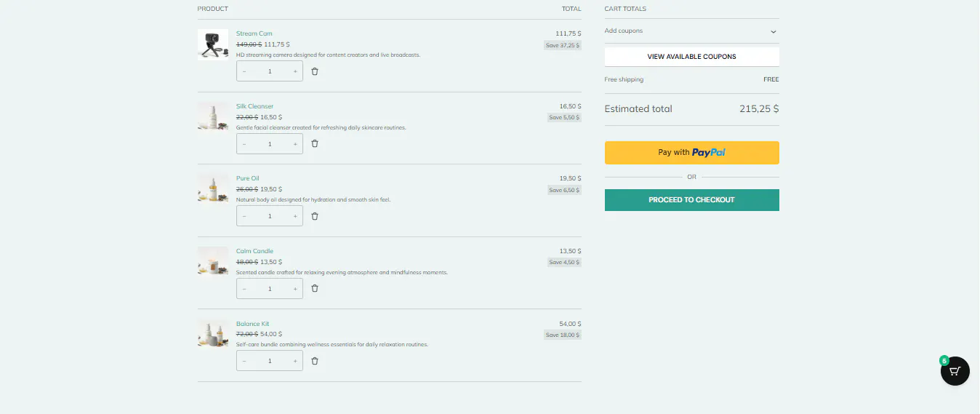The height and width of the screenshot is (414, 980).
Task: Focus the Silk Cleanser quantity field
Action: 270,144
